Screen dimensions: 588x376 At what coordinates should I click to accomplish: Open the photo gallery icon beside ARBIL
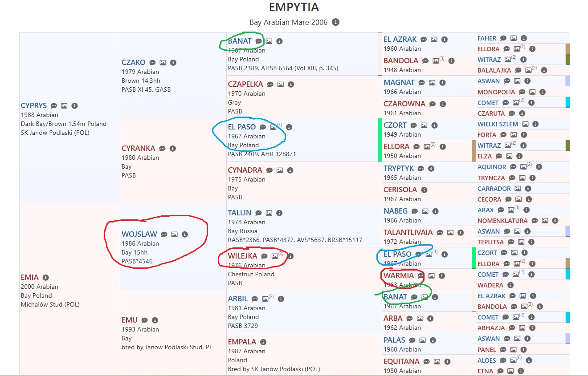[265, 299]
